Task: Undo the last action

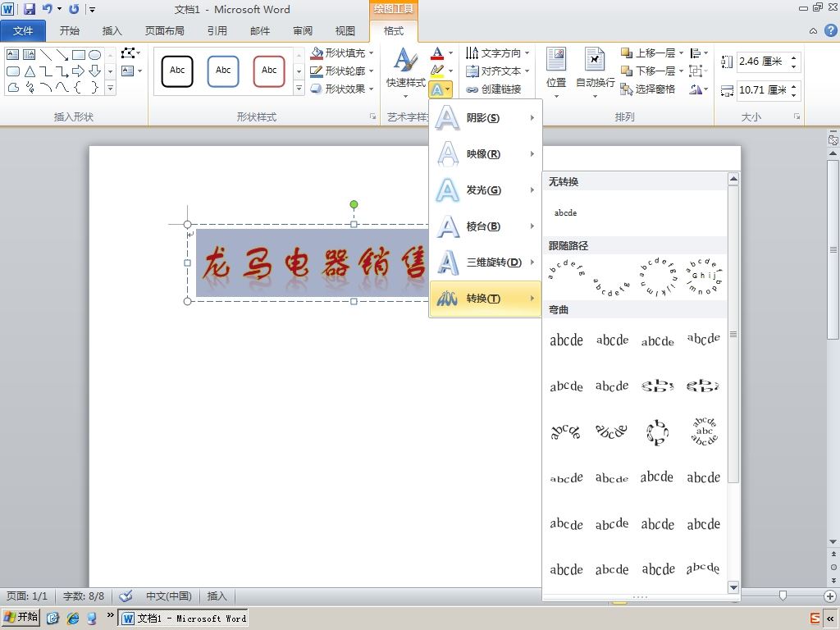Action: [47, 8]
